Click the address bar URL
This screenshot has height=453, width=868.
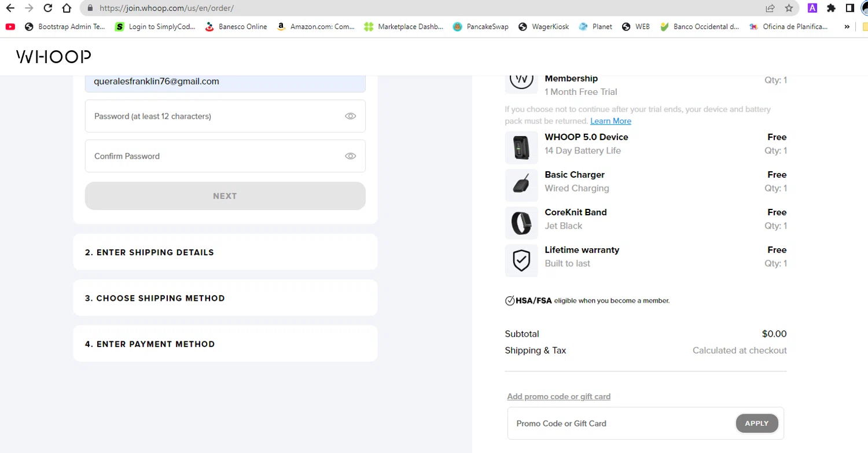[167, 8]
